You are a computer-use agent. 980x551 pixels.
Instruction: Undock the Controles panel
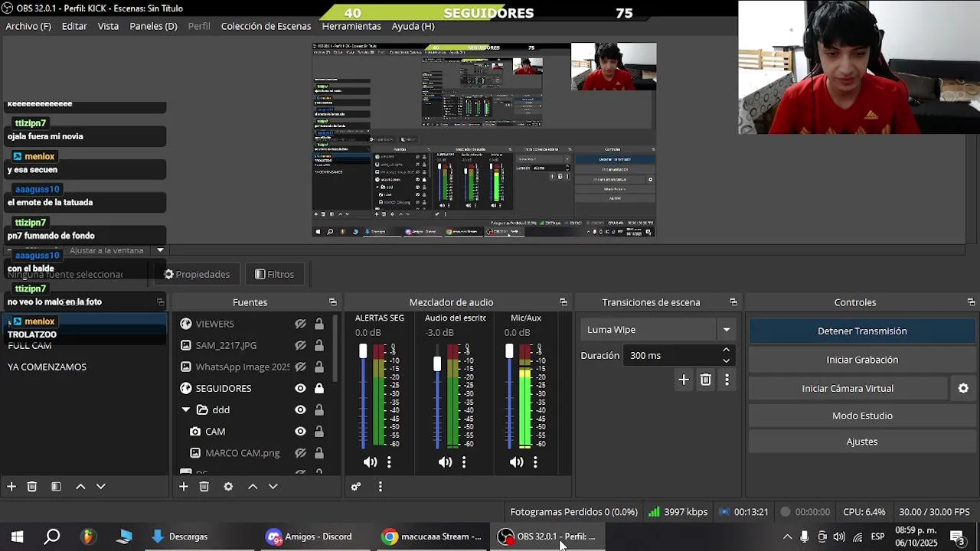pyautogui.click(x=972, y=302)
